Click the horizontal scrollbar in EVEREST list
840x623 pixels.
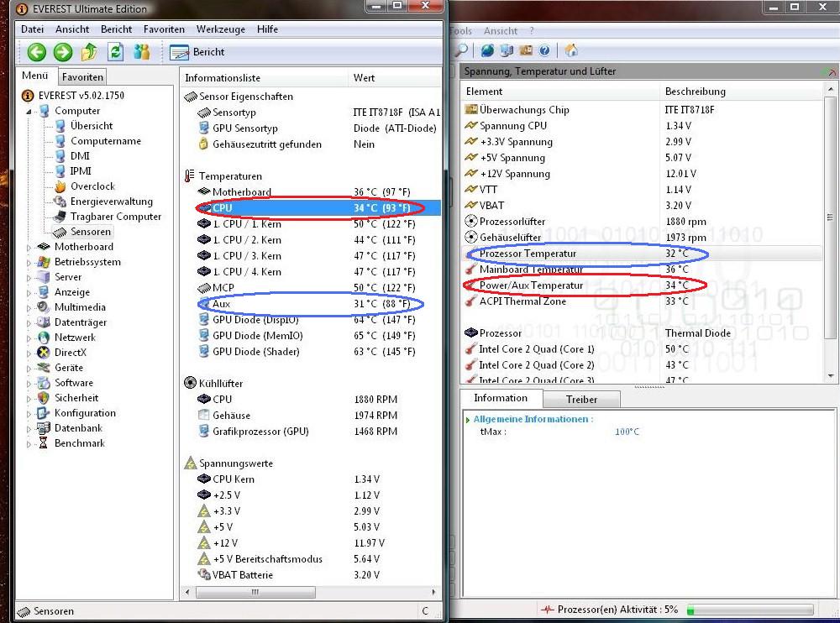tap(255, 592)
